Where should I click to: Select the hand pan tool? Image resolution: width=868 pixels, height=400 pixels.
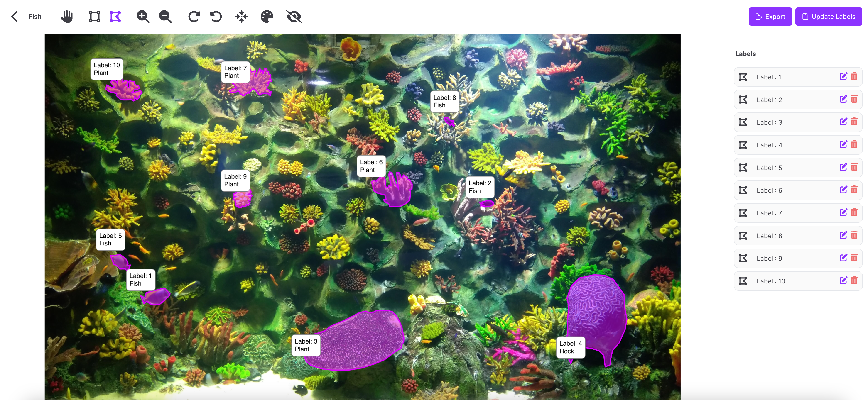click(67, 17)
